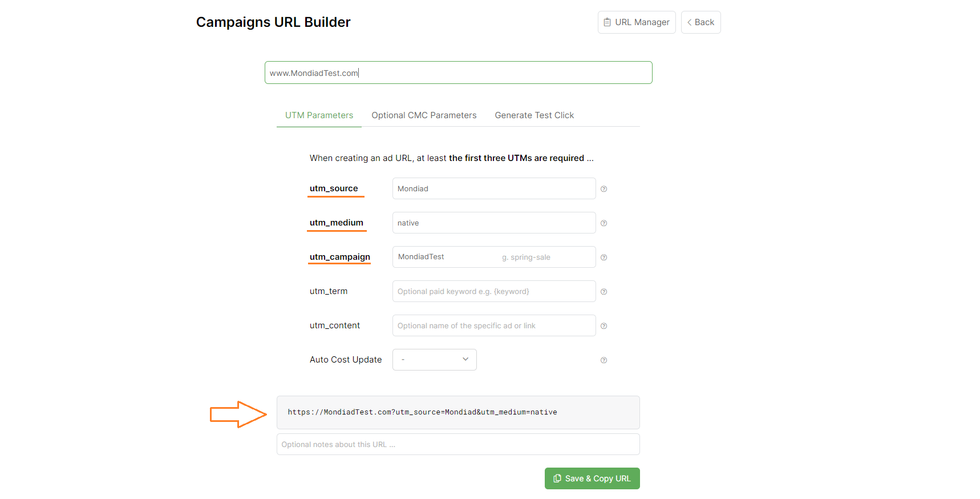Click the help icon beside utm_source
The image size is (980, 499).
click(x=604, y=189)
